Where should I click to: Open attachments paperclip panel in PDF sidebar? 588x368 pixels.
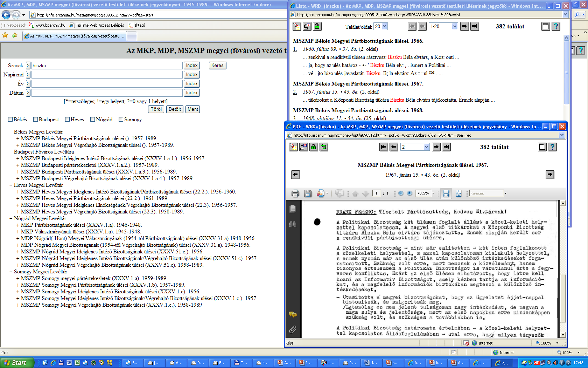point(293,329)
